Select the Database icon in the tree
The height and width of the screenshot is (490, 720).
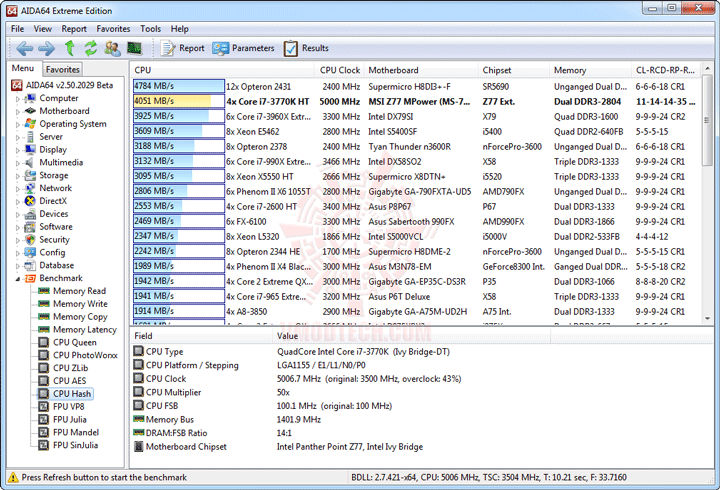point(30,265)
